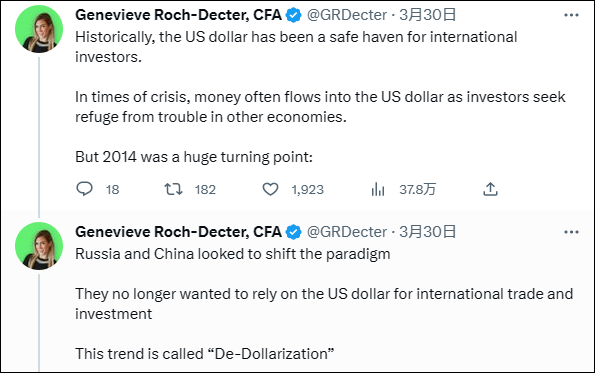The height and width of the screenshot is (373, 595).
Task: Click verified badge on first tweet
Action: click(x=293, y=15)
